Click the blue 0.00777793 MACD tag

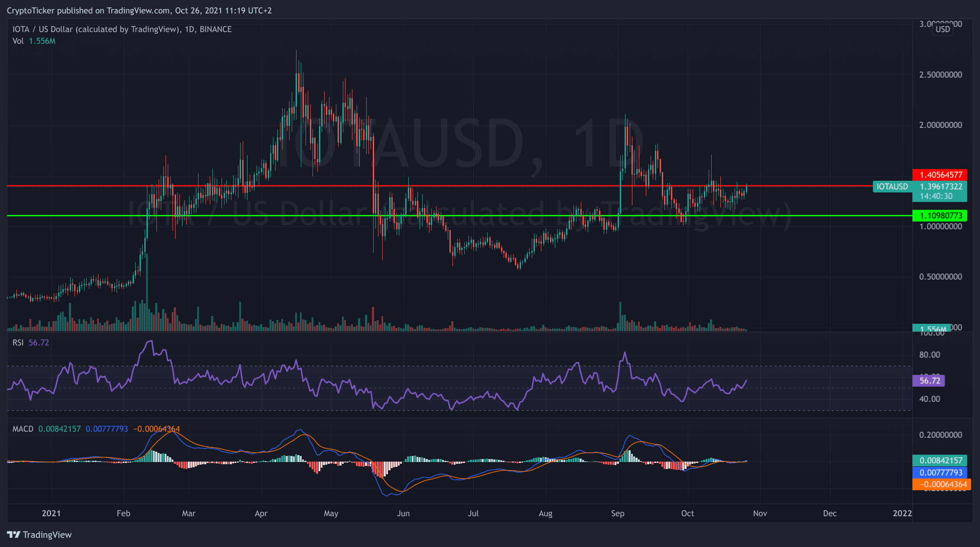(x=940, y=472)
